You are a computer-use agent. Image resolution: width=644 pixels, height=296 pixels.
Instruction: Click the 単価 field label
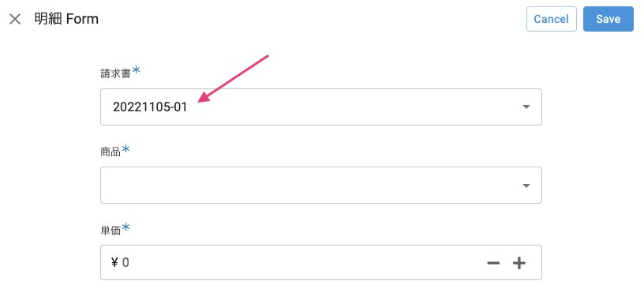[x=110, y=230]
